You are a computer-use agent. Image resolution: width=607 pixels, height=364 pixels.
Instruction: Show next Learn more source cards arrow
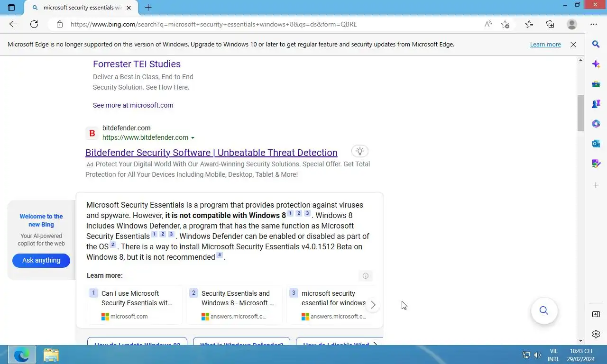373,305
